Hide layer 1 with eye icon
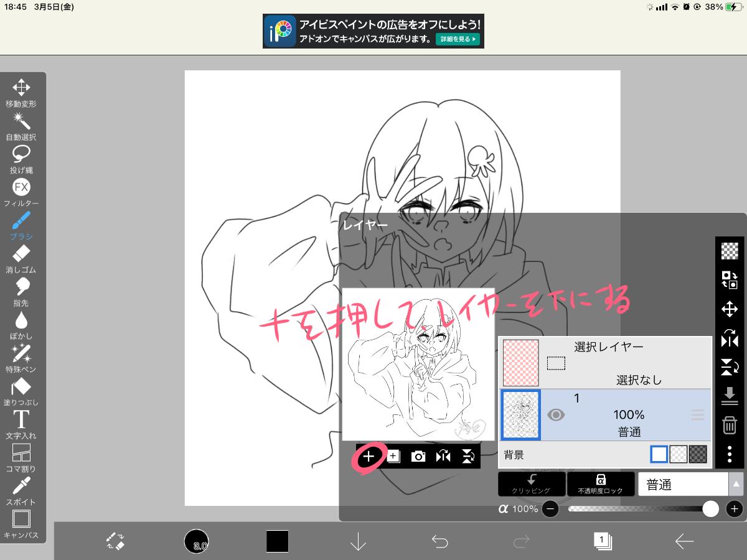The image size is (747, 560). click(x=556, y=415)
